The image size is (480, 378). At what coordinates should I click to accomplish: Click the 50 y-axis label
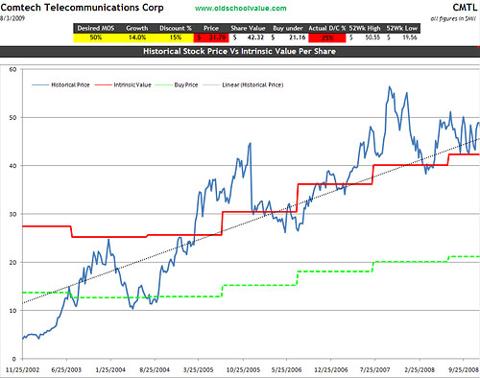[13, 118]
